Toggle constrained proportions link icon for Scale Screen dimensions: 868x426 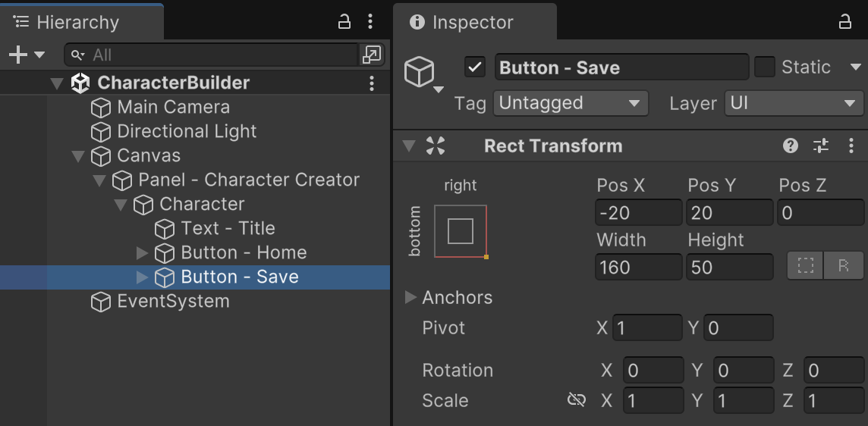(577, 399)
